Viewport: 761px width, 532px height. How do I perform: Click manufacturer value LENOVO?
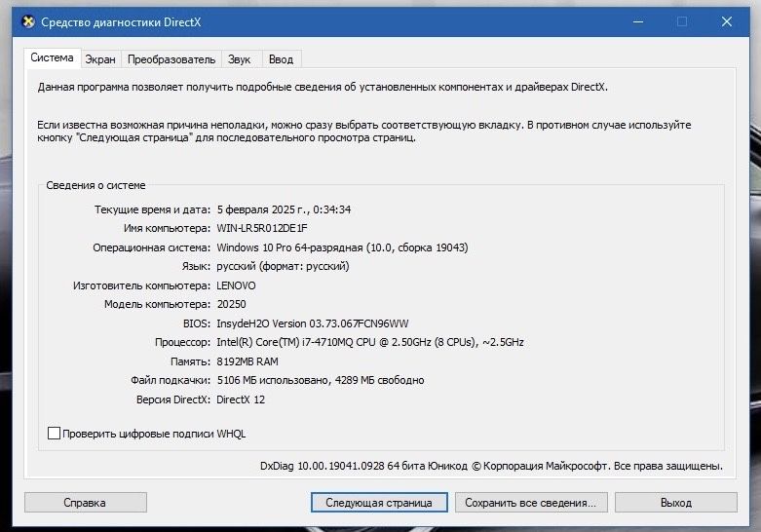click(236, 285)
